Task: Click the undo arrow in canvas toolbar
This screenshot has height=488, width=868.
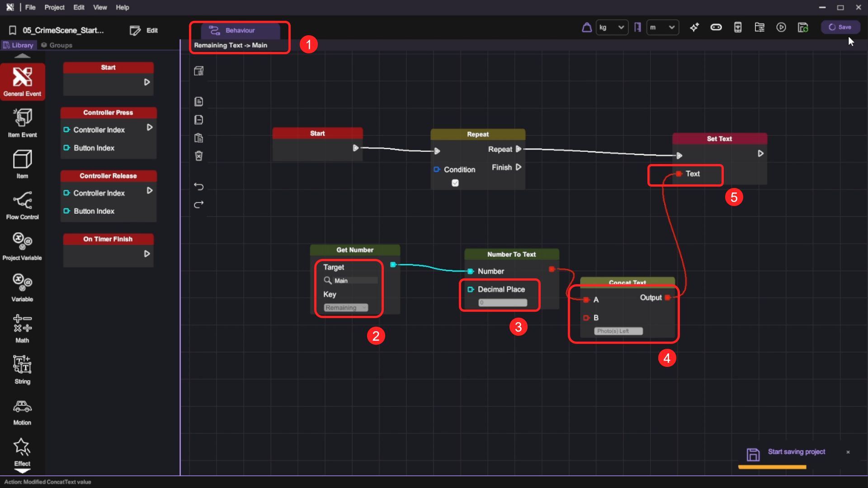Action: coord(198,187)
